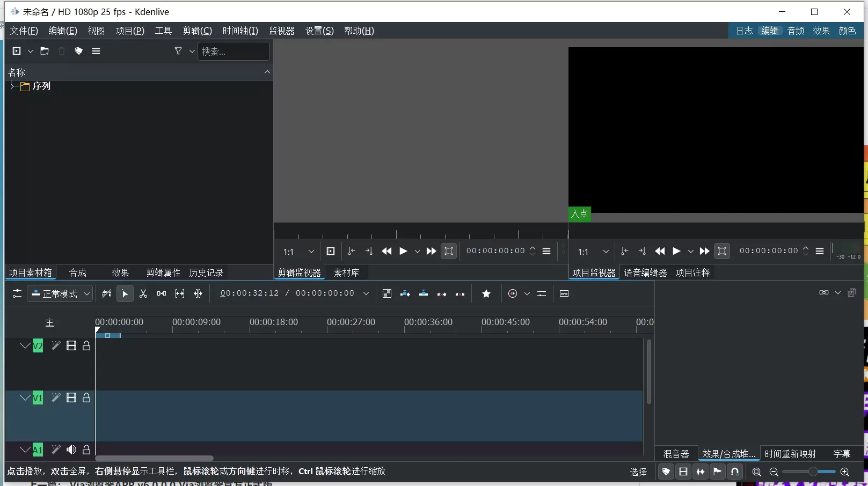Open the 设置(S) menu
Screen dimensions: 868x486
pos(319,31)
